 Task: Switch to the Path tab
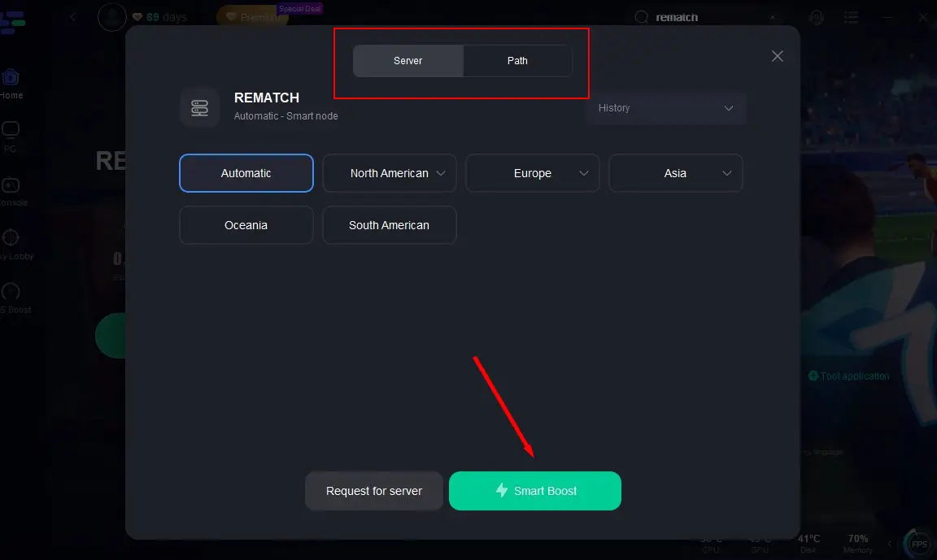tap(517, 61)
